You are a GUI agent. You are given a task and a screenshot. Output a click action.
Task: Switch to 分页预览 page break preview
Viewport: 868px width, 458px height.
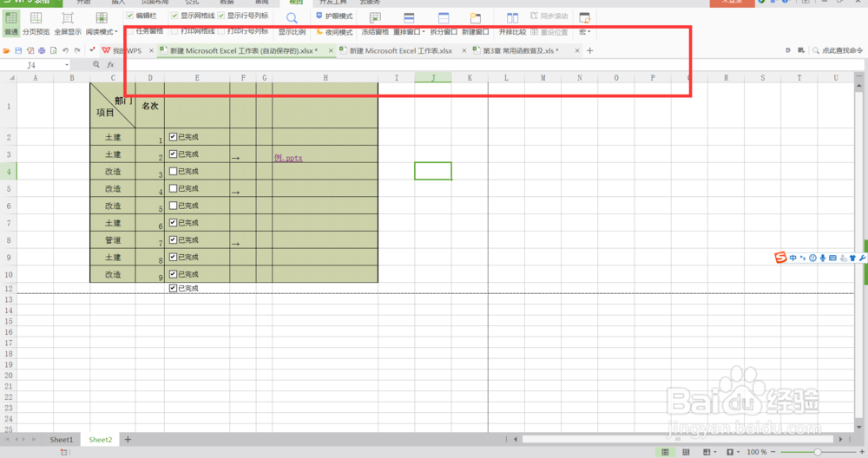(x=36, y=23)
